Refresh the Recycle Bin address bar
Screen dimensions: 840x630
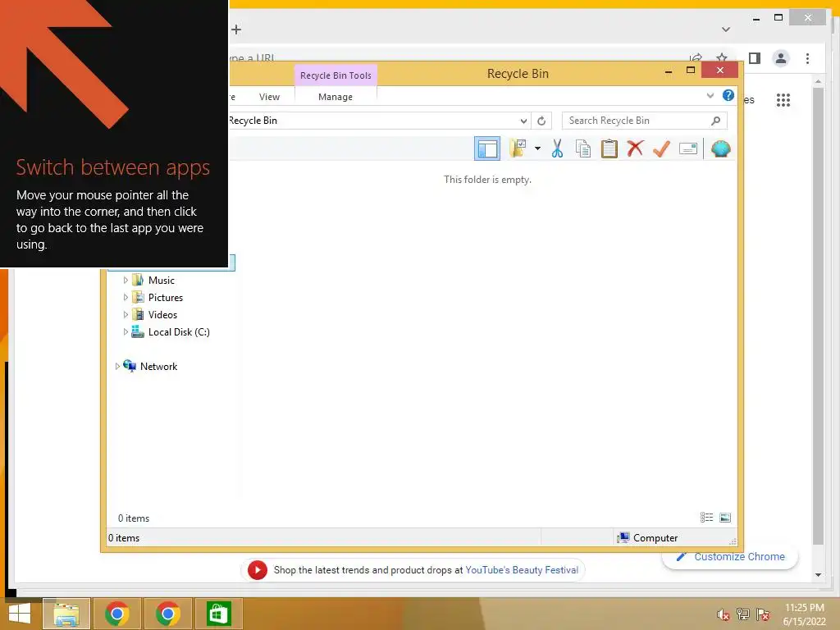point(541,121)
